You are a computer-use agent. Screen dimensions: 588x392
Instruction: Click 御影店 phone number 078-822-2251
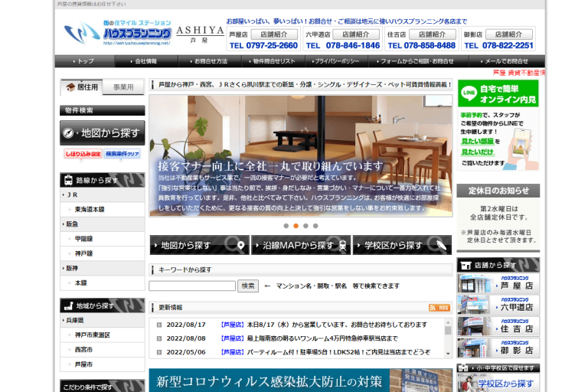click(508, 45)
